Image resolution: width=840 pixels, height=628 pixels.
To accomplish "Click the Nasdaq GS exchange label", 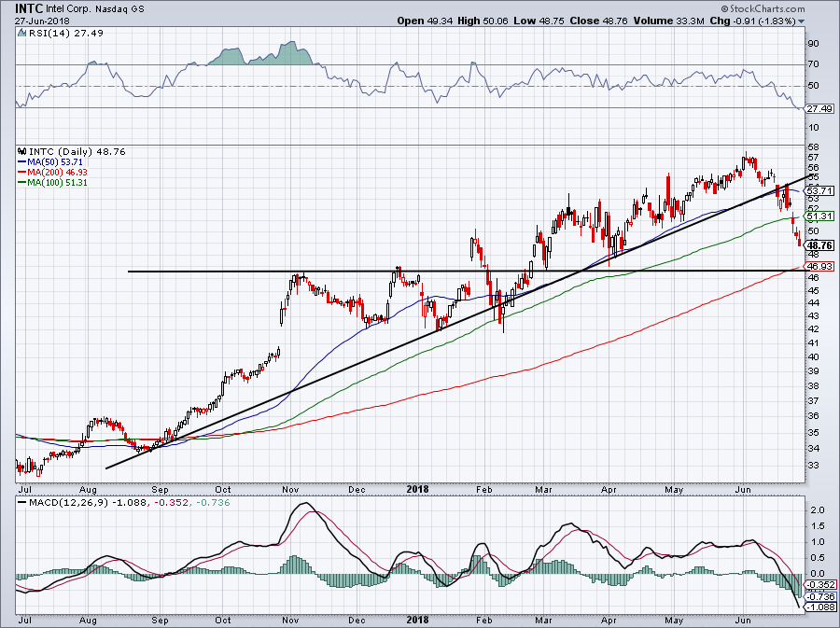I will click(x=119, y=9).
